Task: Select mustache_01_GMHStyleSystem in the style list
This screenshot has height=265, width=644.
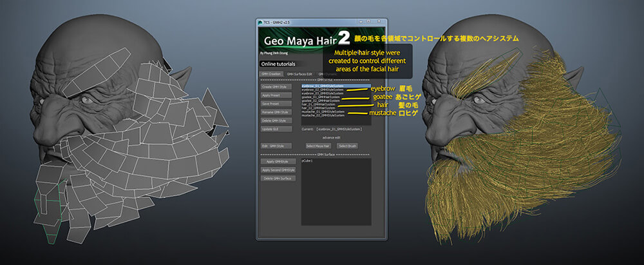Action: [x=336, y=112]
